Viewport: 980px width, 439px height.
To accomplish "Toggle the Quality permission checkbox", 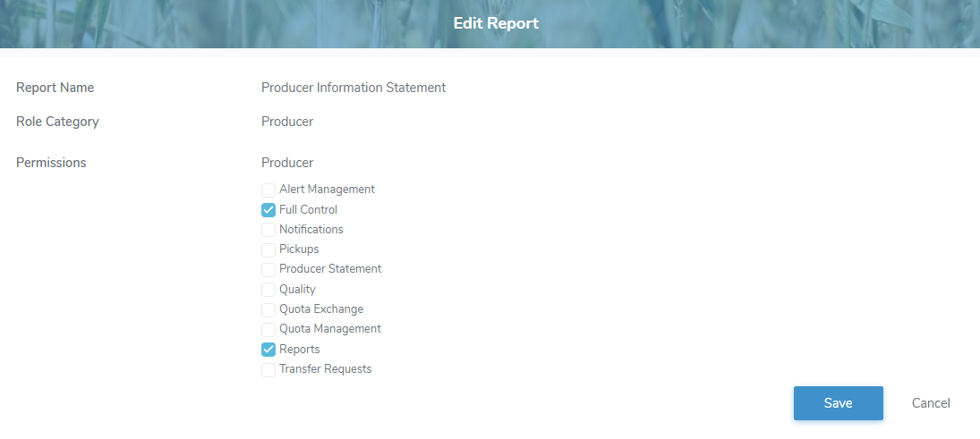I will (268, 290).
